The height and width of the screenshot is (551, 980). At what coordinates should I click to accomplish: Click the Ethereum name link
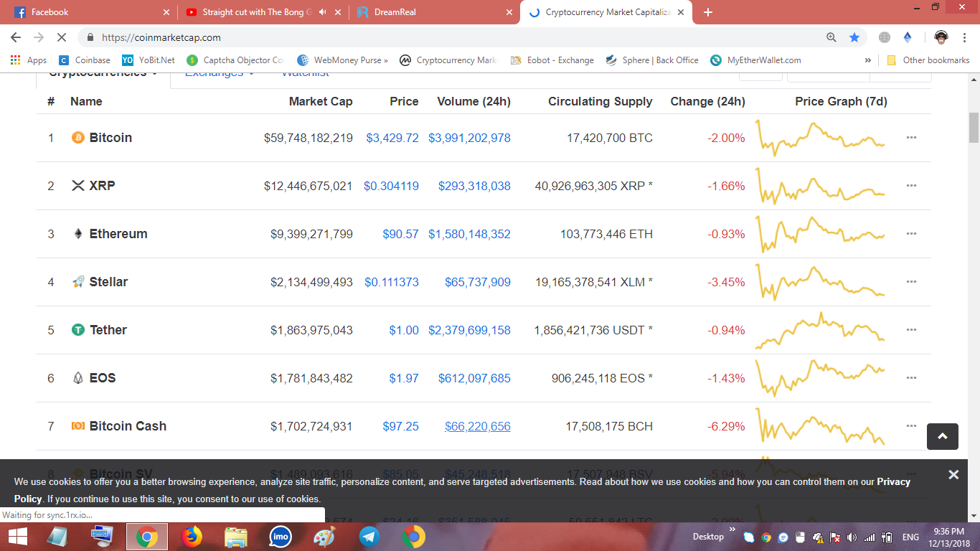tap(118, 234)
